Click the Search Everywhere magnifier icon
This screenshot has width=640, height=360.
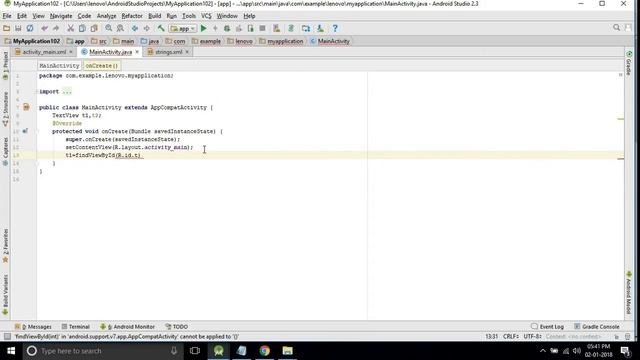click(x=616, y=28)
